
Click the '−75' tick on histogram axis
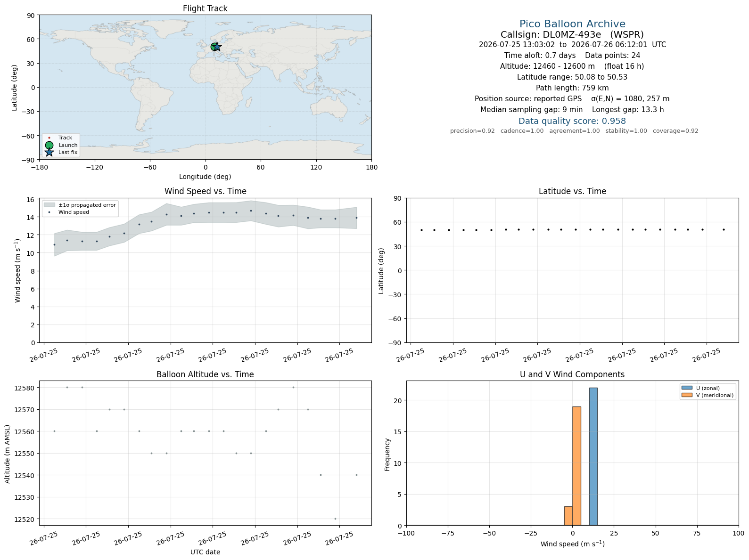pyautogui.click(x=448, y=533)
